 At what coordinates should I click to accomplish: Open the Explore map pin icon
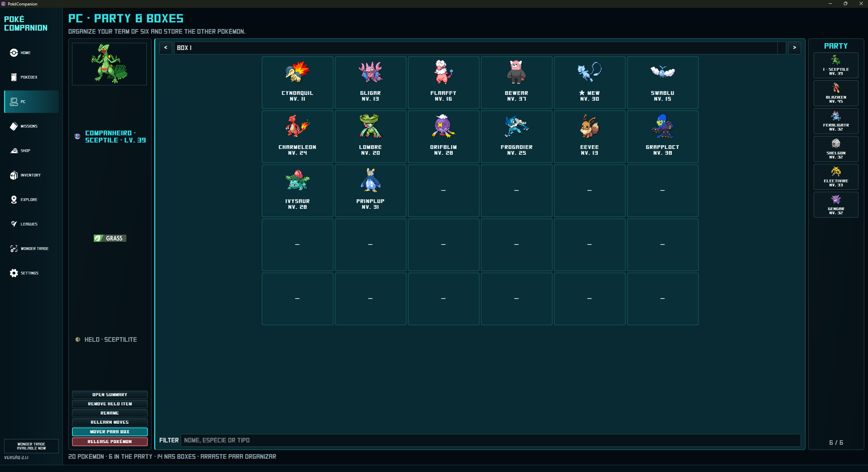[x=14, y=200]
